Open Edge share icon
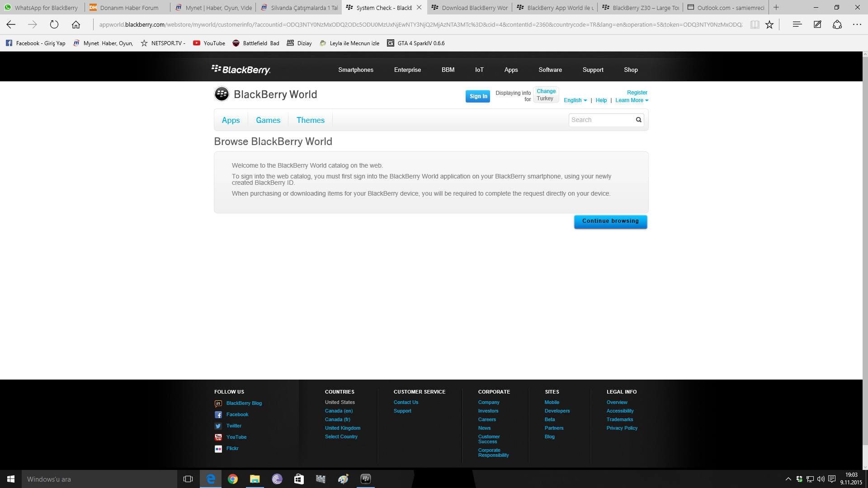This screenshot has width=868, height=488. point(837,24)
